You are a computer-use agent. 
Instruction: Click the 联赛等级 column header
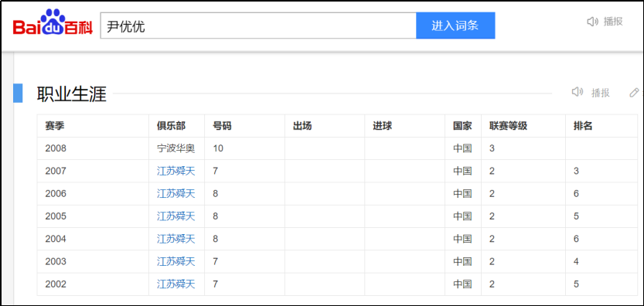(x=508, y=126)
